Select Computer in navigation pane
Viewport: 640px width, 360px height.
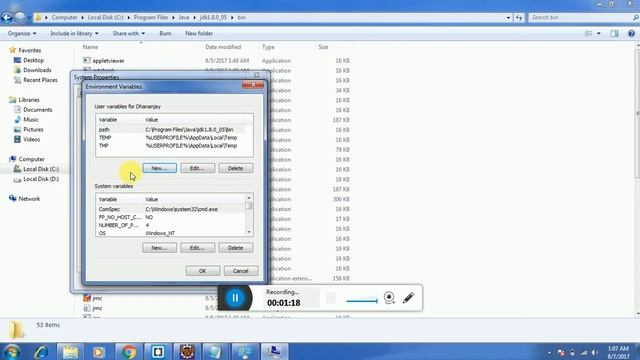coord(31,159)
